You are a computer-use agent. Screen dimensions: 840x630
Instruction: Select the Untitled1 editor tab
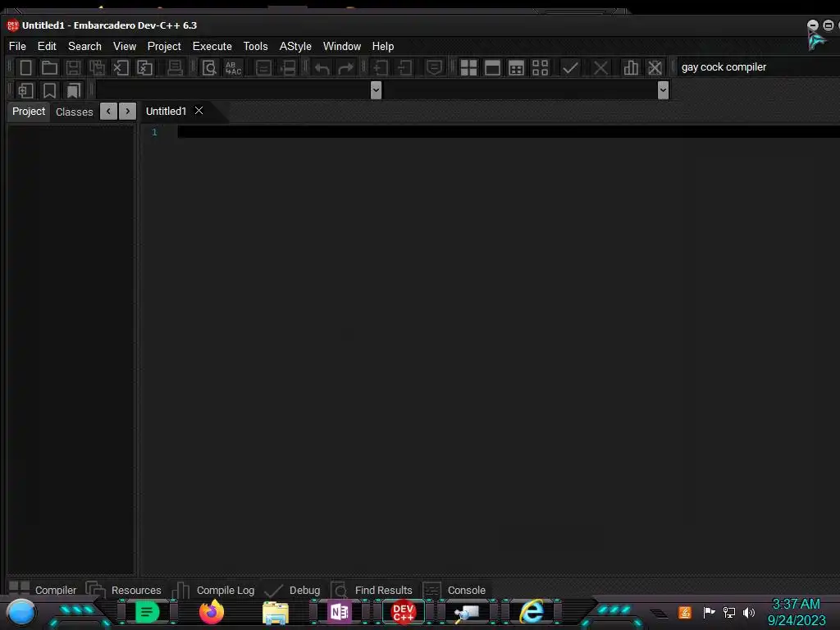point(166,112)
